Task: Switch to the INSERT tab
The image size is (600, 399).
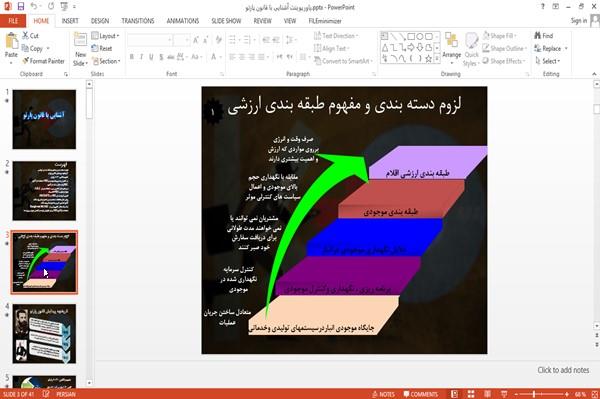Action: point(70,21)
